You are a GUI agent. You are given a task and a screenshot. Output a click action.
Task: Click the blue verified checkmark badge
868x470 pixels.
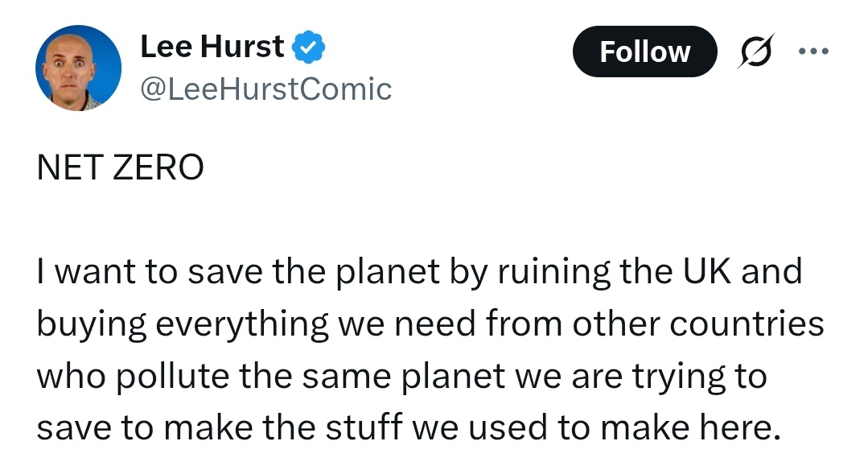[308, 48]
